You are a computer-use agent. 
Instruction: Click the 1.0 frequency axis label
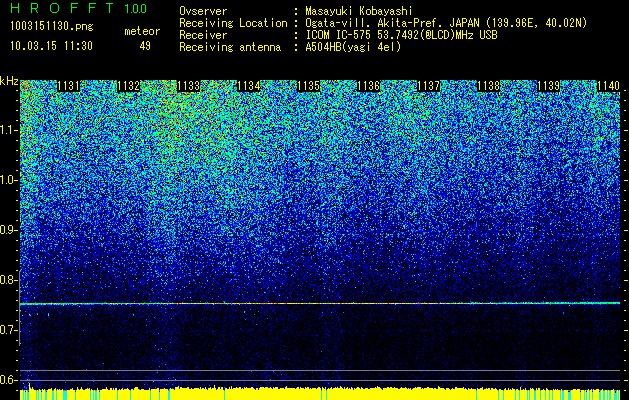[8, 180]
